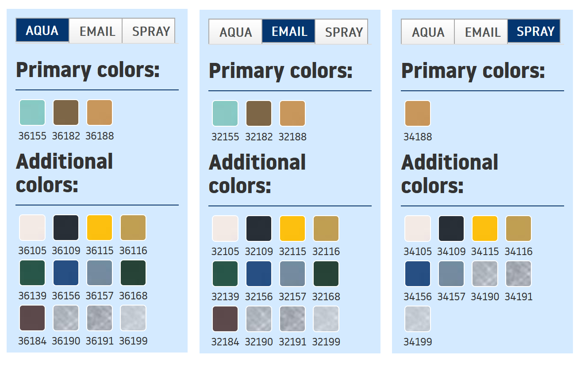Open SPRAY tab in first panel
This screenshot has width=588, height=372.
(x=149, y=31)
